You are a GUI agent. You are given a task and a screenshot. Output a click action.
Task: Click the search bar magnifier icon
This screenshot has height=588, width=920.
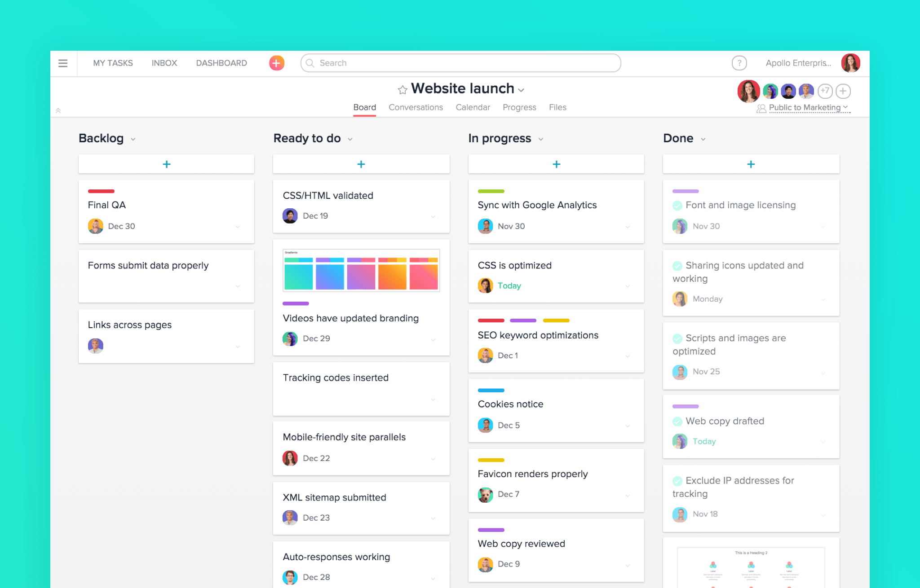(x=310, y=63)
